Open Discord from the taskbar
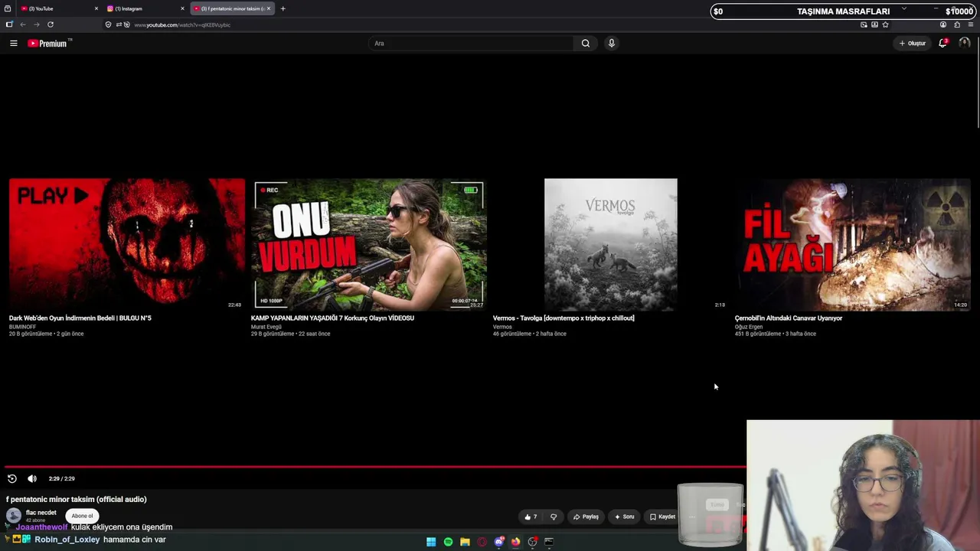Image resolution: width=980 pixels, height=551 pixels. [499, 542]
